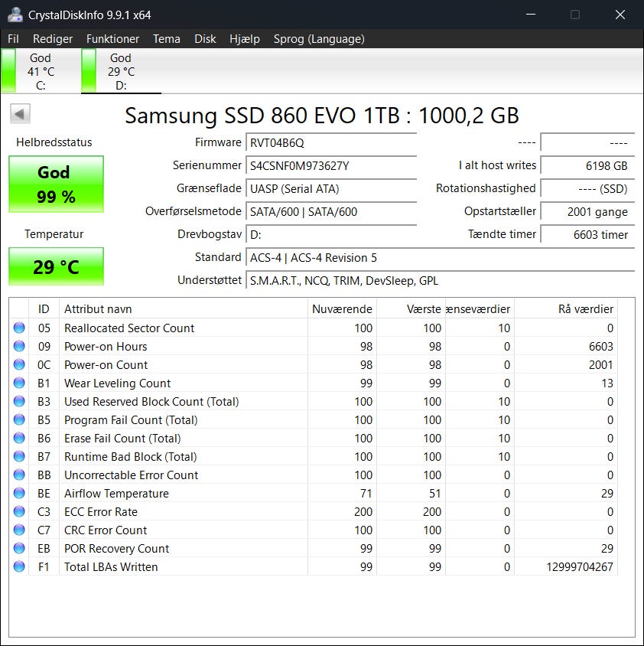Click the CrystalDiskInfo app icon in title bar
Screen dimensions: 644x646
(x=15, y=15)
